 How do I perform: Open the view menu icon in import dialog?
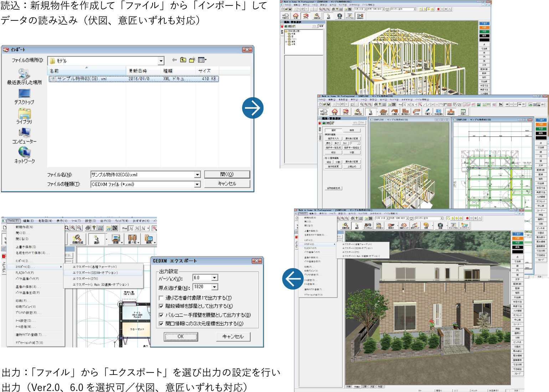pos(202,60)
